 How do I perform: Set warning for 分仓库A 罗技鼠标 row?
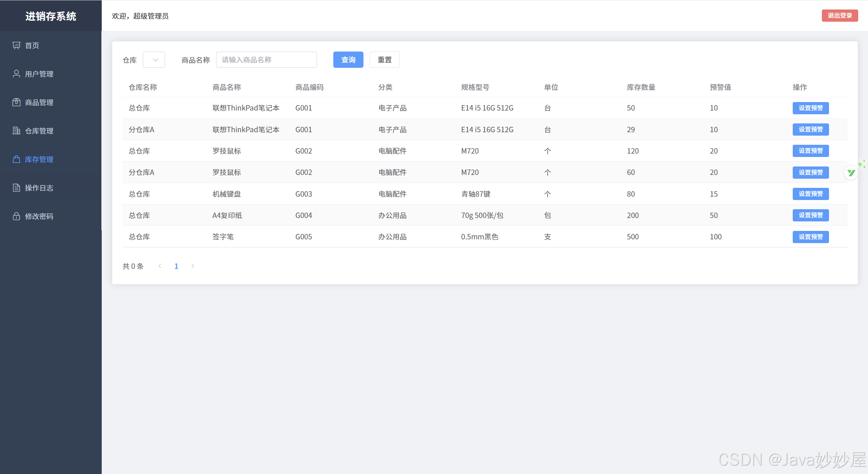pyautogui.click(x=811, y=173)
